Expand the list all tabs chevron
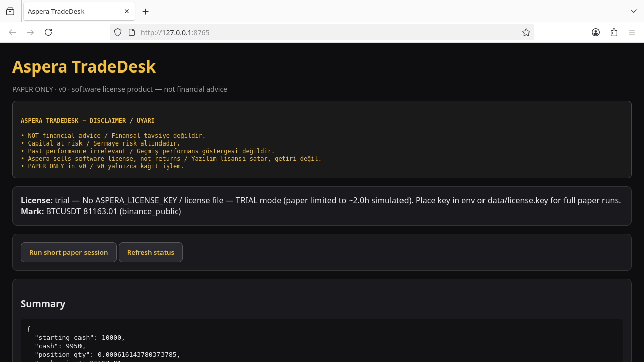 (x=634, y=11)
